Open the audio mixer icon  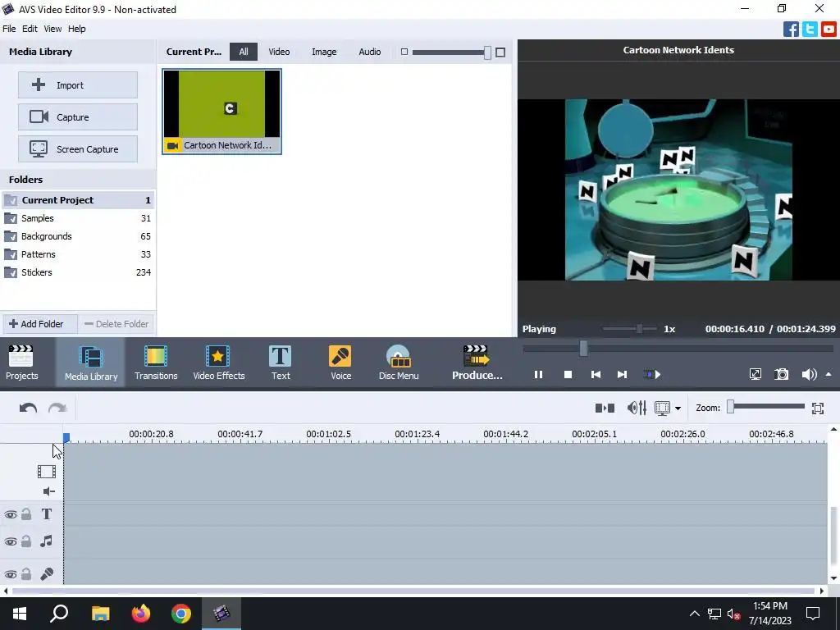(637, 409)
